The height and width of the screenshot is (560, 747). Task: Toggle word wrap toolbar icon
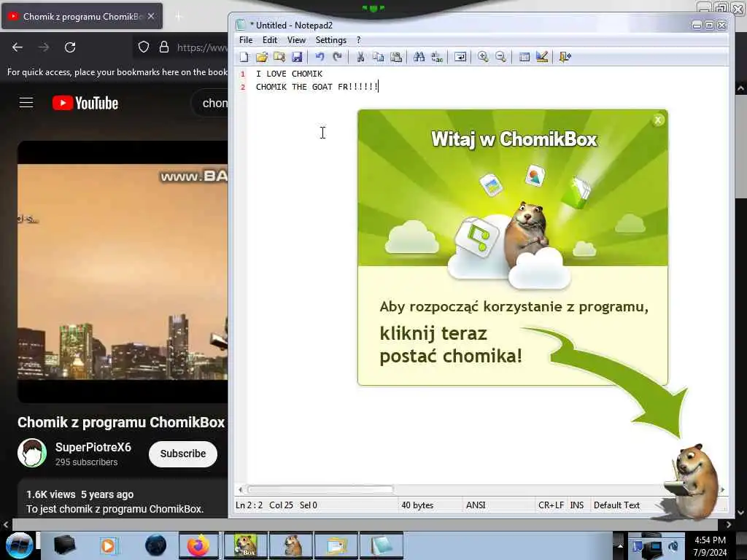(460, 57)
